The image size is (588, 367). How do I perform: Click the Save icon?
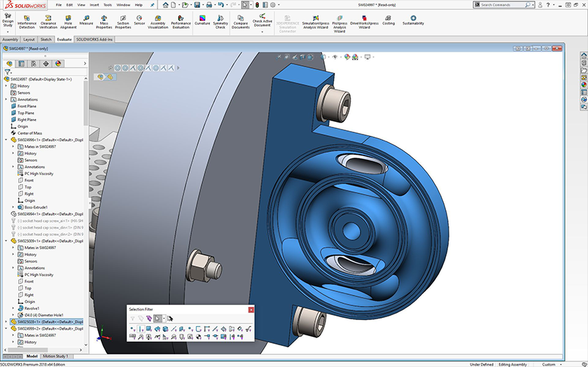coord(197,5)
